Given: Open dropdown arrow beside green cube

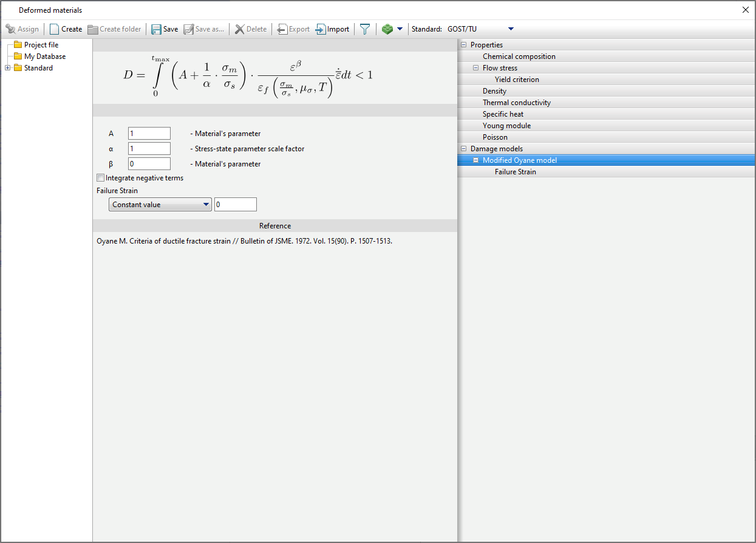Looking at the screenshot, I should tap(400, 29).
